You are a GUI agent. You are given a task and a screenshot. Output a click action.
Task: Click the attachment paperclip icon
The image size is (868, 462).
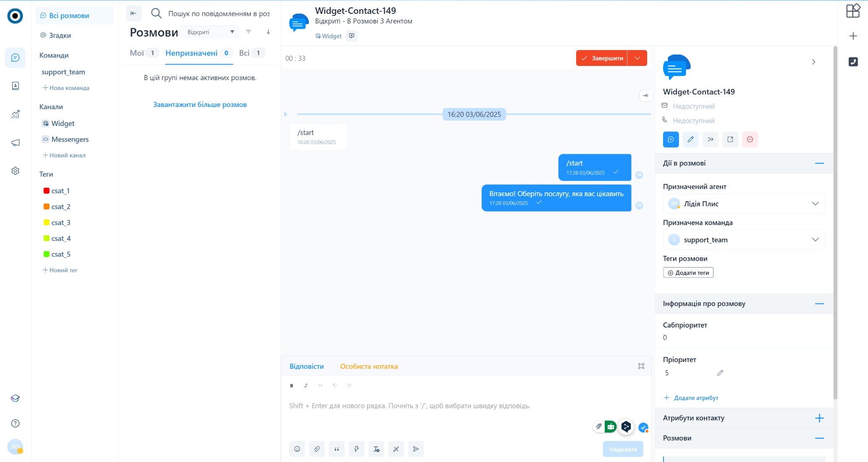tap(317, 449)
